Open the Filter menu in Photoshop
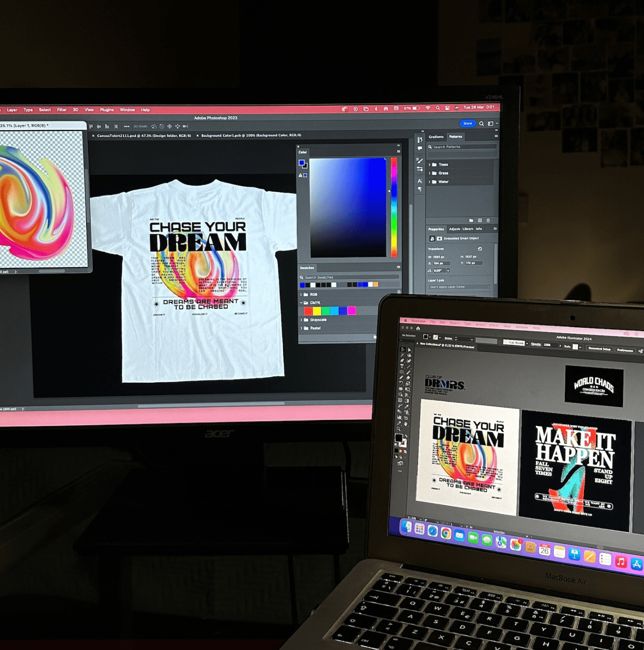Image resolution: width=644 pixels, height=650 pixels. (62, 110)
